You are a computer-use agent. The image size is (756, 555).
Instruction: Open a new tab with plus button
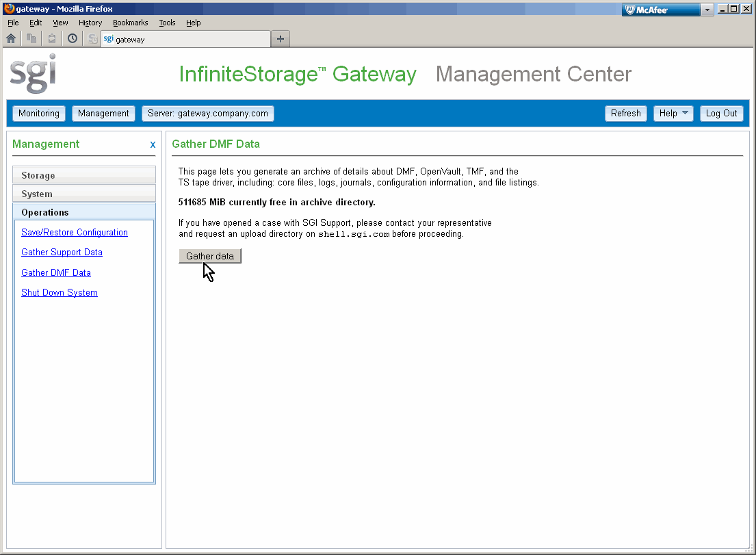(280, 39)
